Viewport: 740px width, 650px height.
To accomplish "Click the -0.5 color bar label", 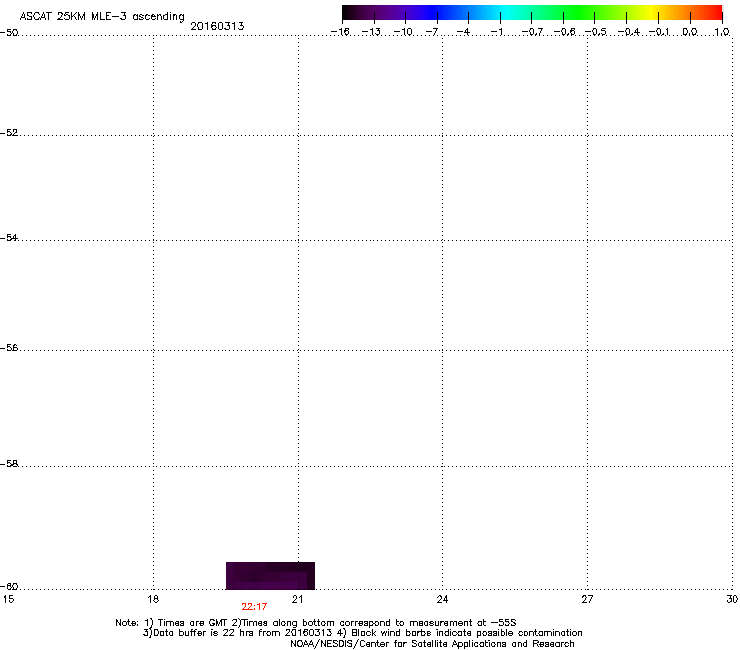I will pos(596,32).
